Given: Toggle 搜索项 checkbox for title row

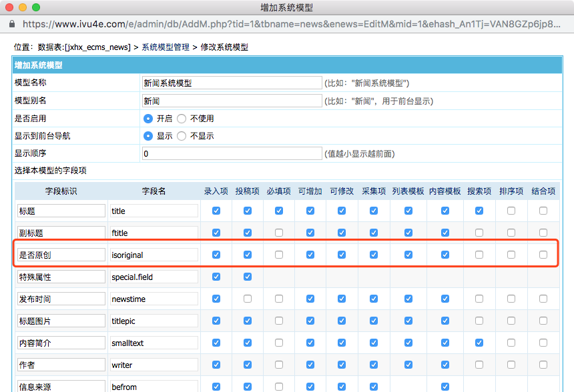Looking at the screenshot, I should 479,211.
